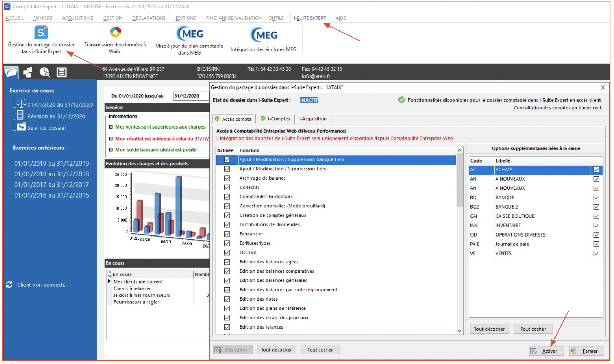The width and height of the screenshot is (614, 364).
Task: Click the puzzle piece toolbar icon
Action: coord(28,72)
